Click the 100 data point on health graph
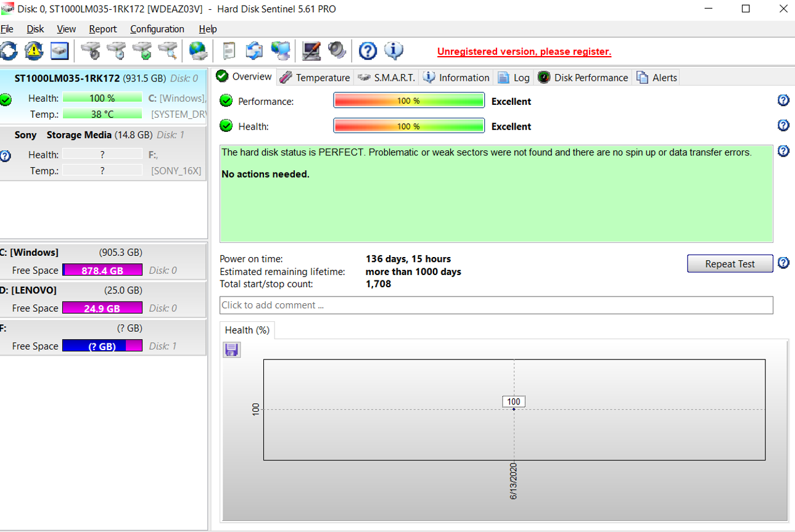Screen dimensions: 795x532 point(514,409)
